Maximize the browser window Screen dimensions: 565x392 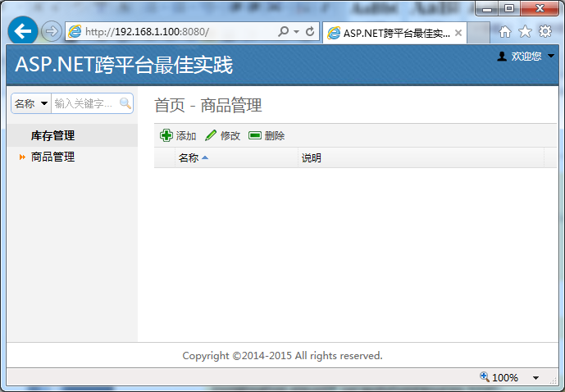(508, 8)
